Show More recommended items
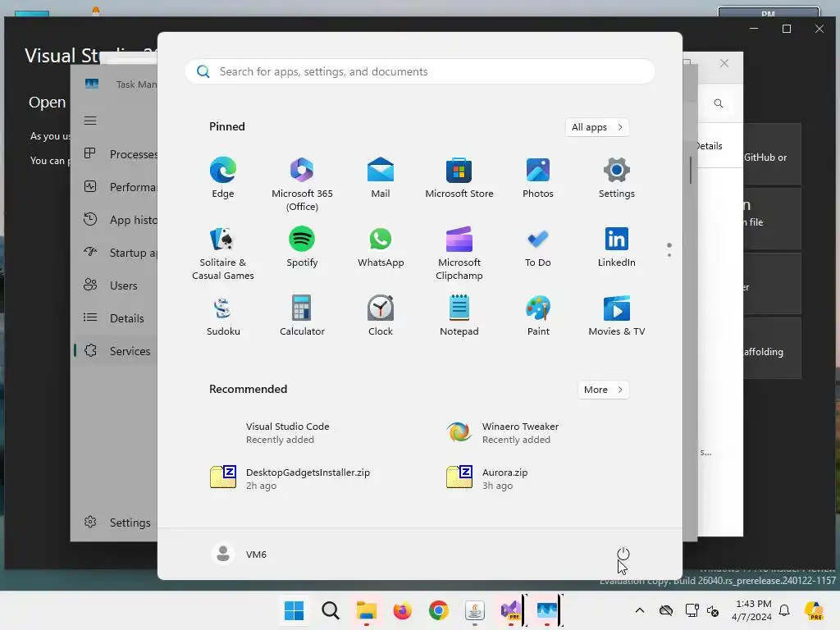 coord(603,390)
